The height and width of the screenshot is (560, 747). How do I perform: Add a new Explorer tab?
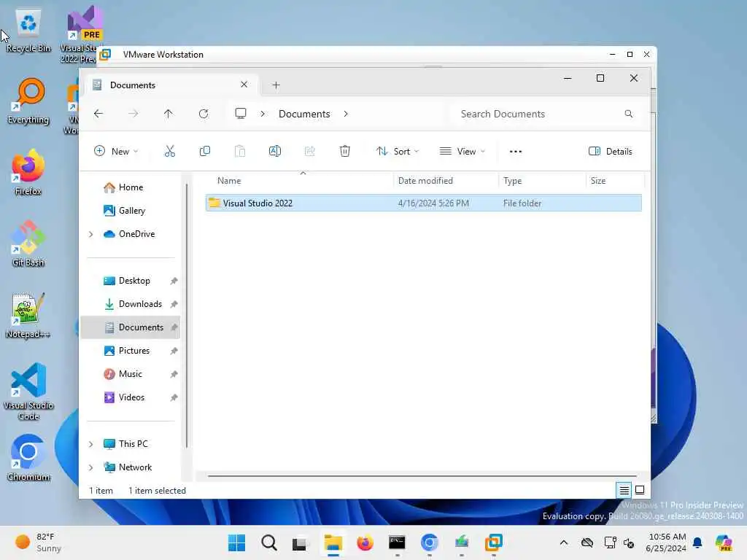(276, 85)
